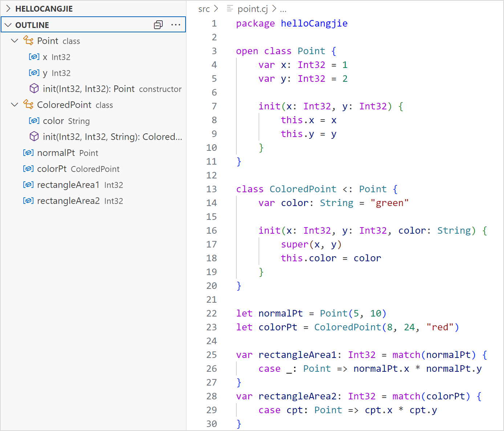Jump to colorPt ColoredPoint in outline

[x=78, y=169]
